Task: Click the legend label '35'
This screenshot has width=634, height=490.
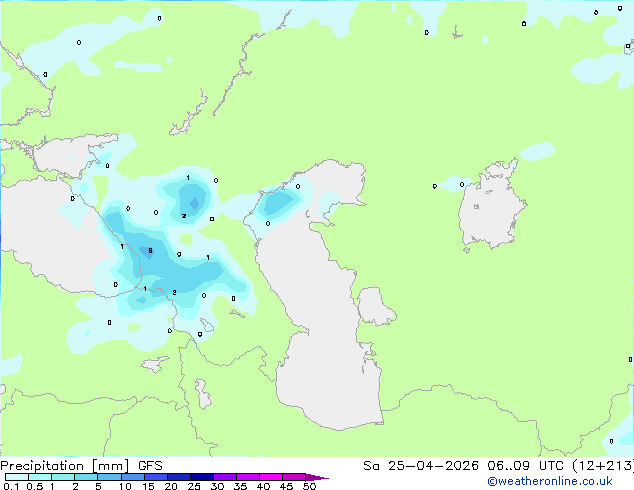Action: click(x=240, y=486)
